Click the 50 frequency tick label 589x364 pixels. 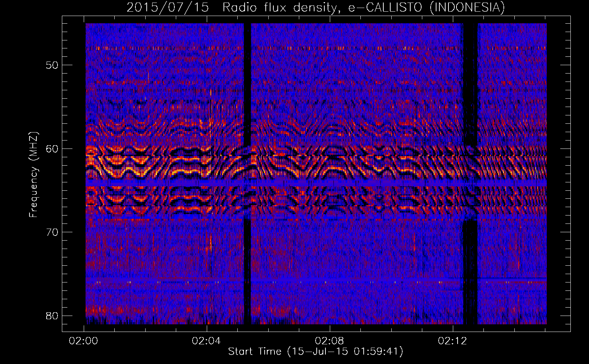52,65
